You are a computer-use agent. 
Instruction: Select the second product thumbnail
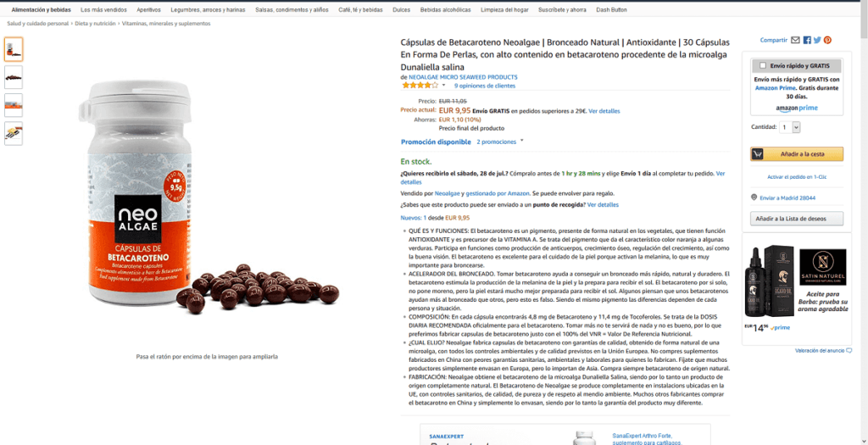(x=14, y=77)
